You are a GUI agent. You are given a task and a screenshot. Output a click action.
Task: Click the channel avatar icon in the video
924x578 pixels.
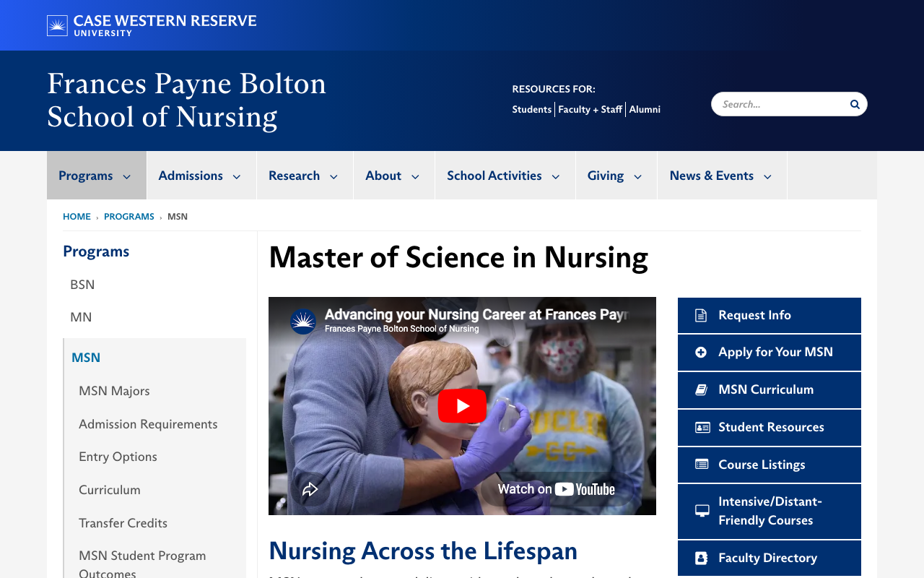click(303, 322)
